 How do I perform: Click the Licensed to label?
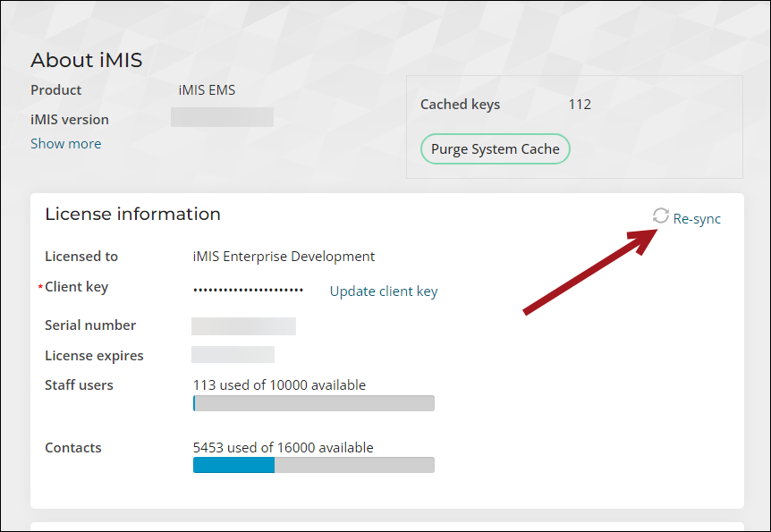[81, 257]
